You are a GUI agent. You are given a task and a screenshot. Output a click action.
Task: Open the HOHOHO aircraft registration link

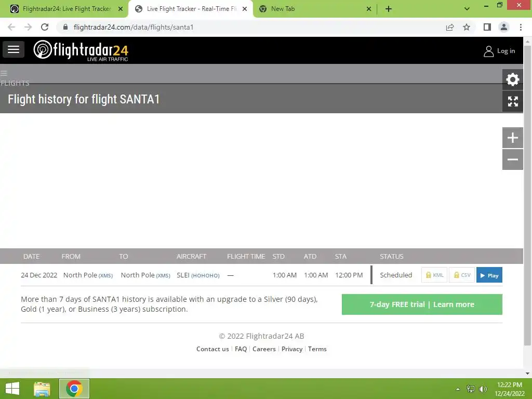pyautogui.click(x=205, y=275)
